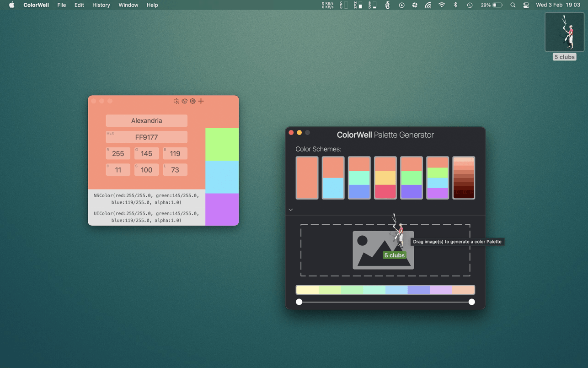Open the palette icon in color window
Image resolution: width=588 pixels, height=368 pixels.
pos(184,101)
